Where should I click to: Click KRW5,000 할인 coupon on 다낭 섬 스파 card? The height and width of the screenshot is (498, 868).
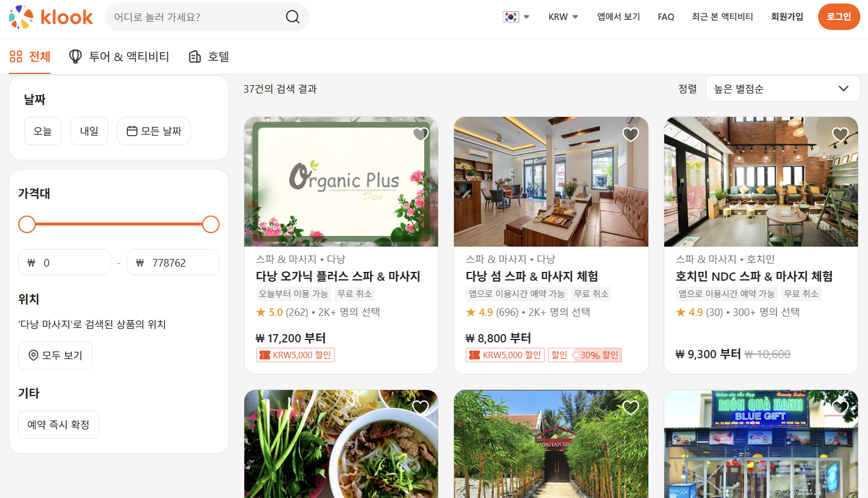[x=505, y=355]
